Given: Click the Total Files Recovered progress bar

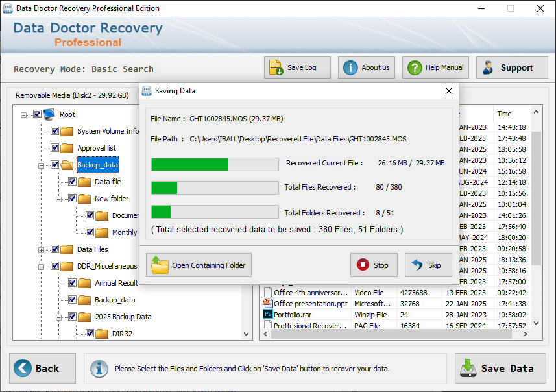Looking at the screenshot, I should pos(215,188).
